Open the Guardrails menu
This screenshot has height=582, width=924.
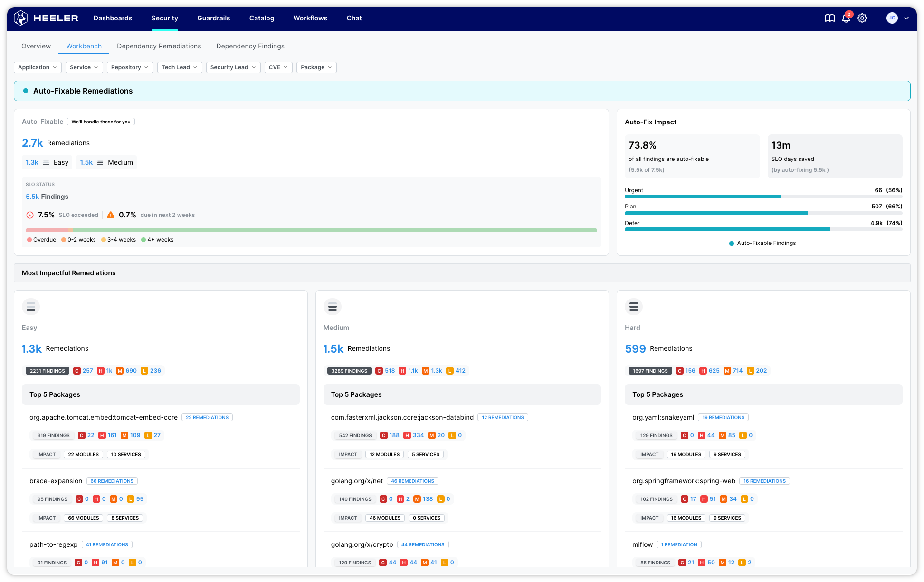[213, 18]
